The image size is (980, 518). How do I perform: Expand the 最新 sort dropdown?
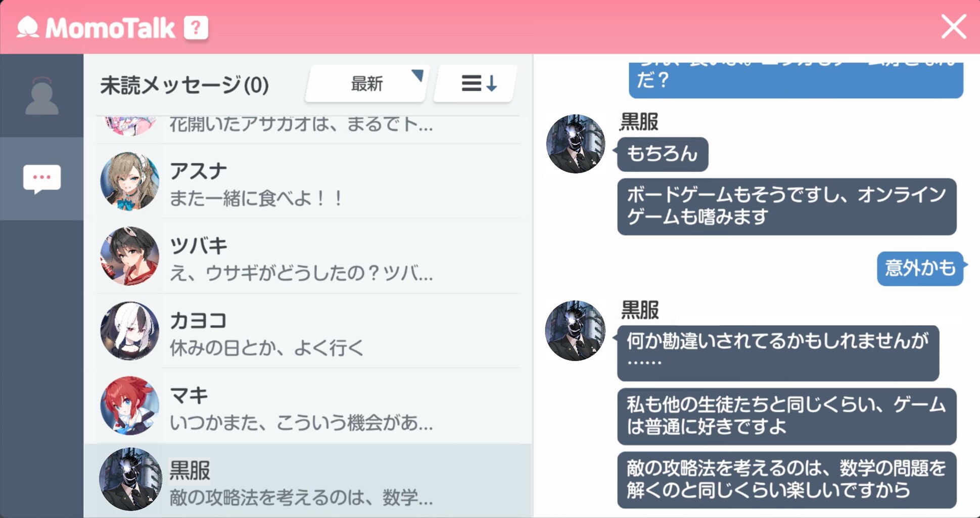367,83
